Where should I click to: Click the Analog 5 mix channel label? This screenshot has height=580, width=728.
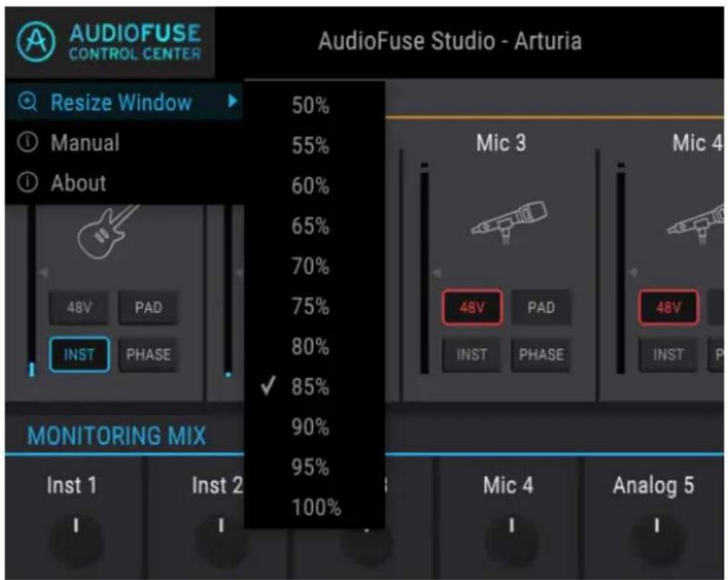[x=653, y=486]
